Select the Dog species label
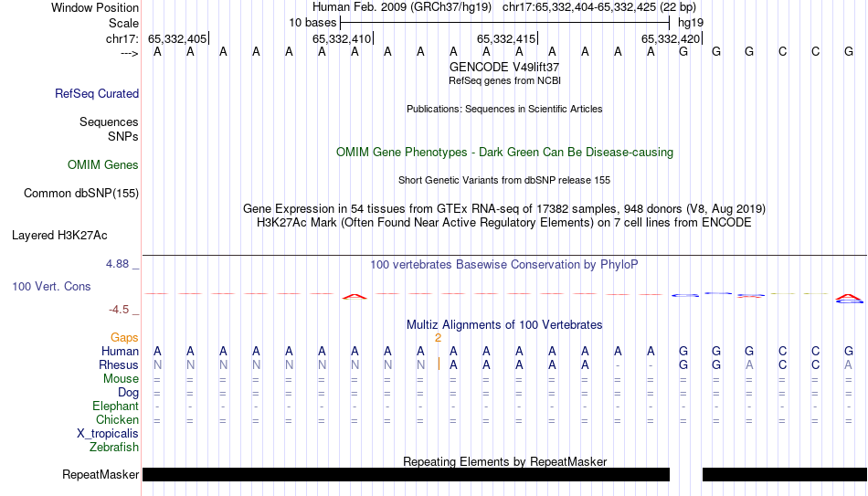This screenshot has height=496, width=868. pos(129,393)
